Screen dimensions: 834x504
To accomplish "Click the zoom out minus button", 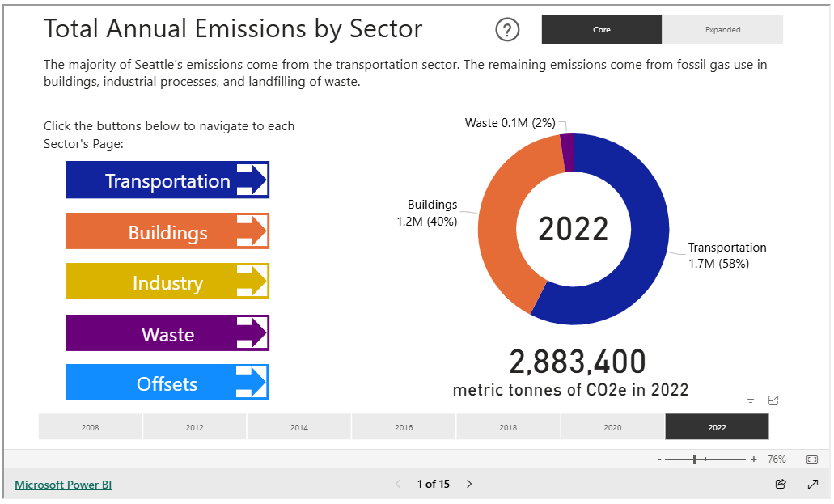I will point(659,459).
